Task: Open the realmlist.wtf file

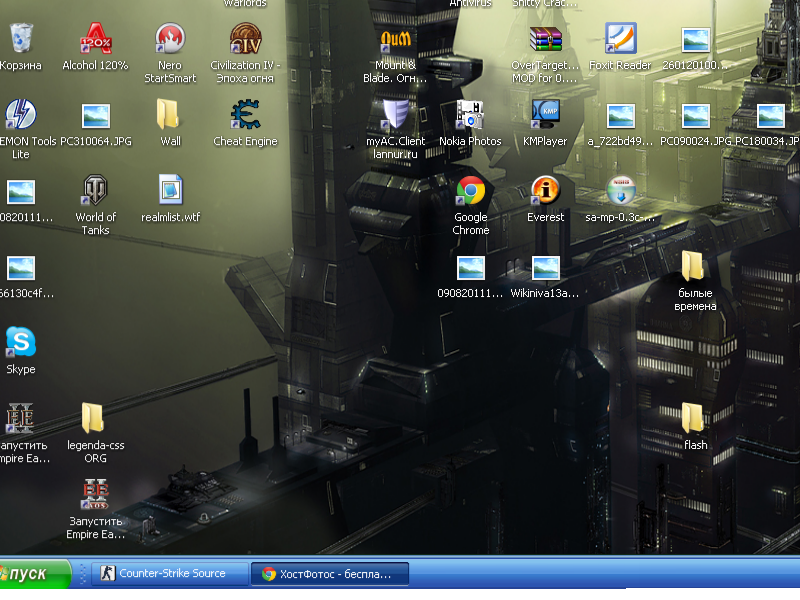Action: pos(170,190)
